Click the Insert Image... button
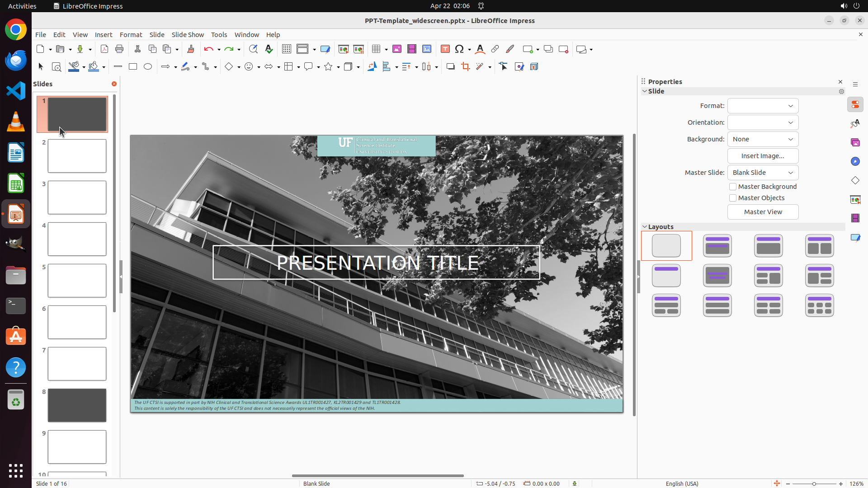 [x=763, y=156]
